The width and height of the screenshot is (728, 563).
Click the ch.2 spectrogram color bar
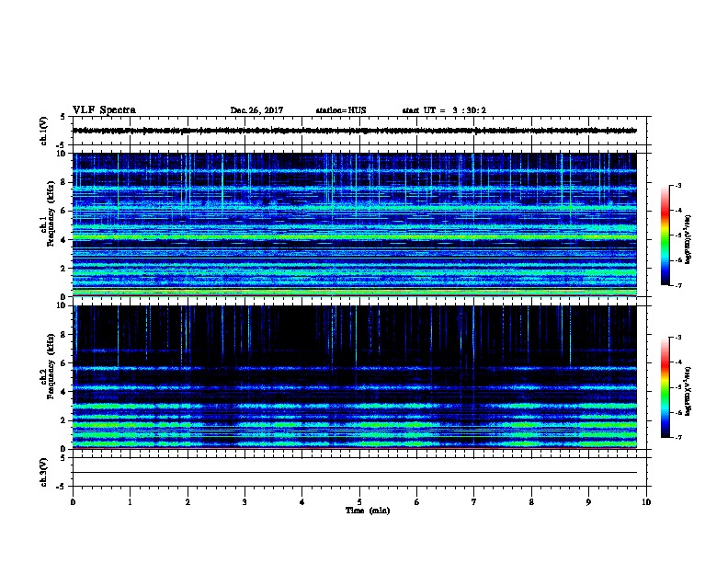coord(665,387)
